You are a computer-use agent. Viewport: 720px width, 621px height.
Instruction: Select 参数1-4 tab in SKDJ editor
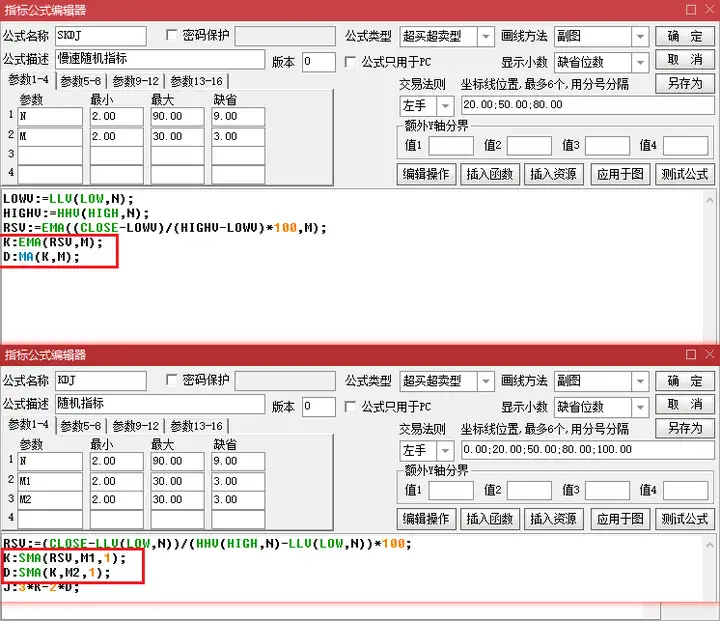pos(28,80)
